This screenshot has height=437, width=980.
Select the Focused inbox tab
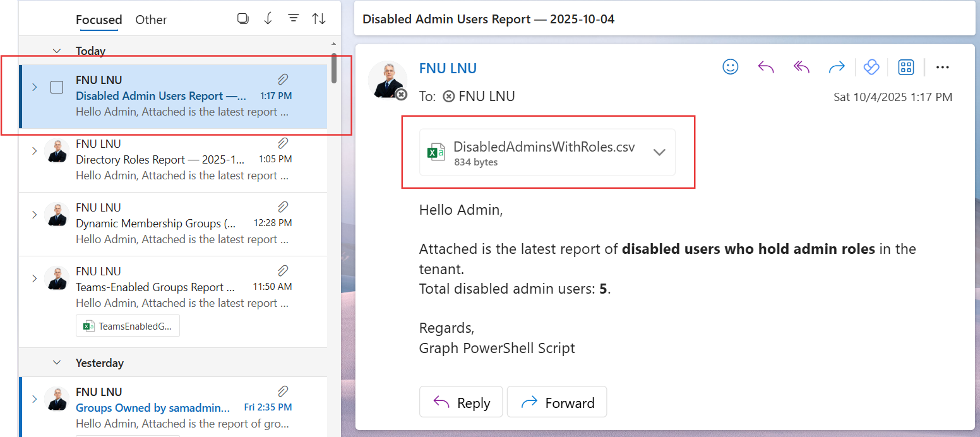[x=99, y=20]
